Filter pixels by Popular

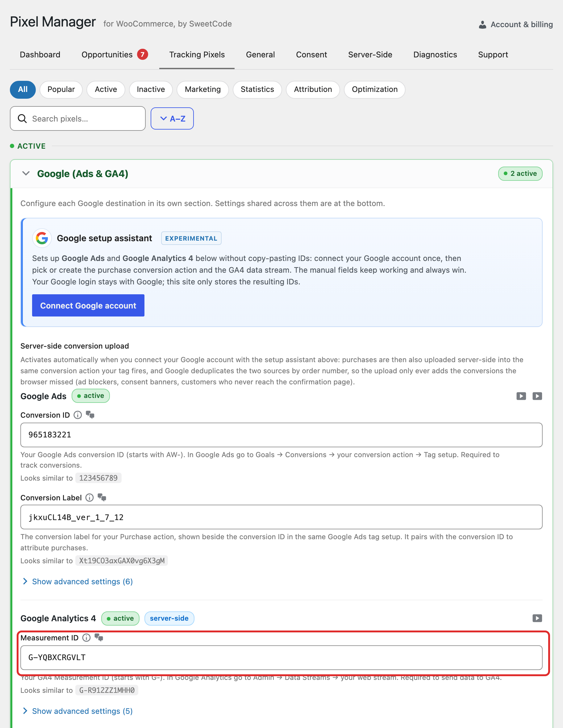click(x=61, y=89)
